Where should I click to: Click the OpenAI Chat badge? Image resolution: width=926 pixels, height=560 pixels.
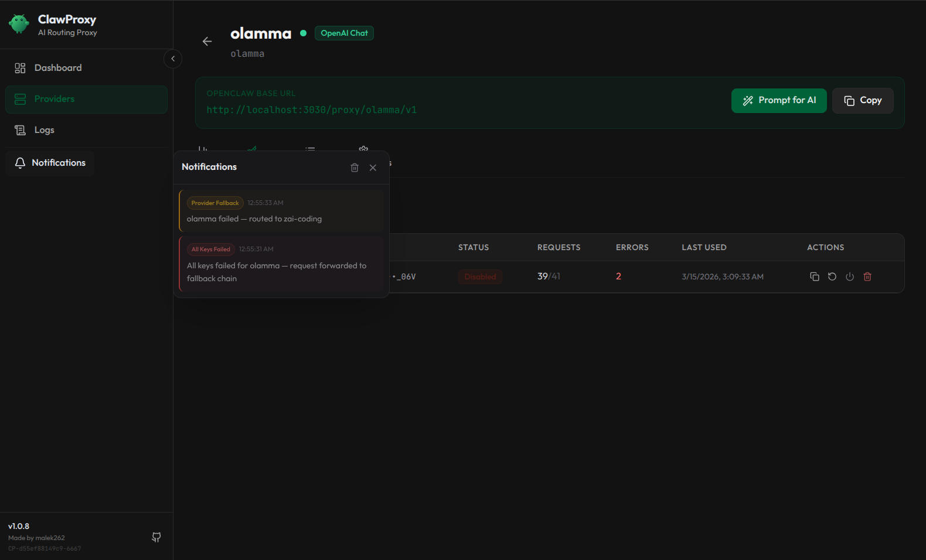pos(344,33)
